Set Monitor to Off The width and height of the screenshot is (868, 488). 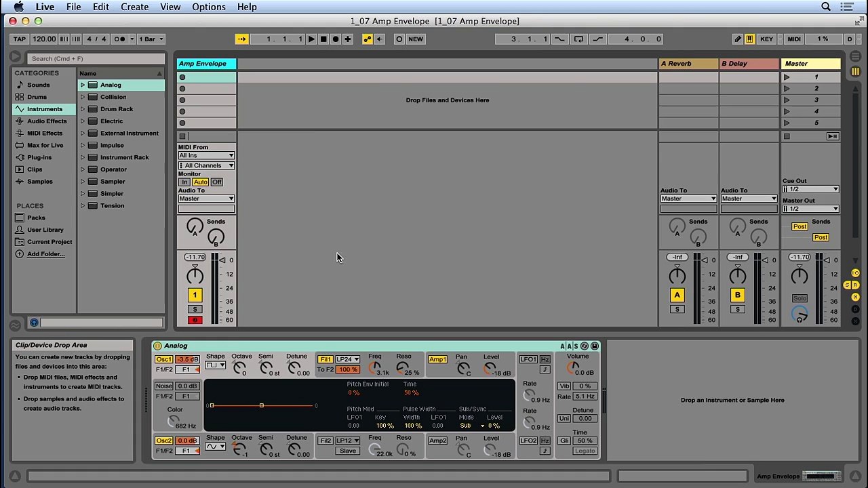216,182
